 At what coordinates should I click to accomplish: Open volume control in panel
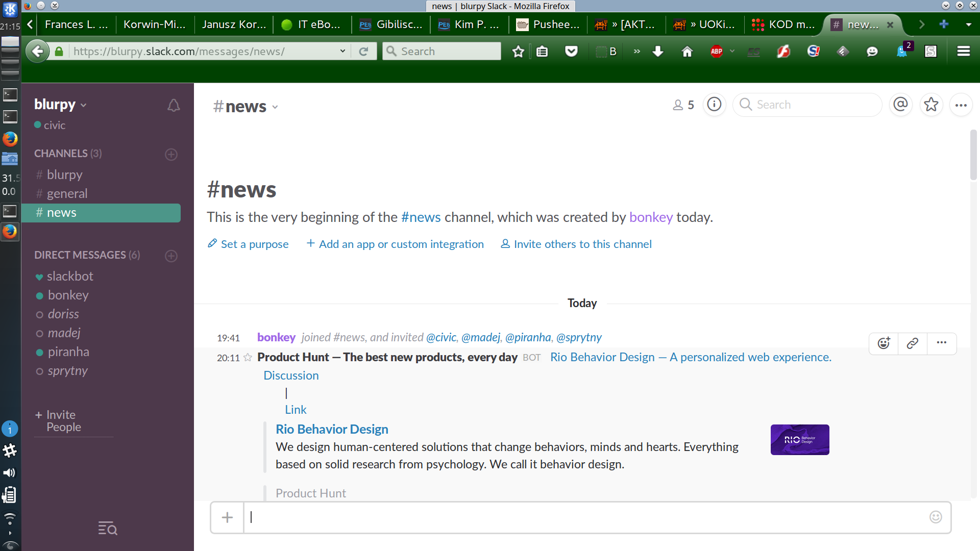(x=10, y=473)
